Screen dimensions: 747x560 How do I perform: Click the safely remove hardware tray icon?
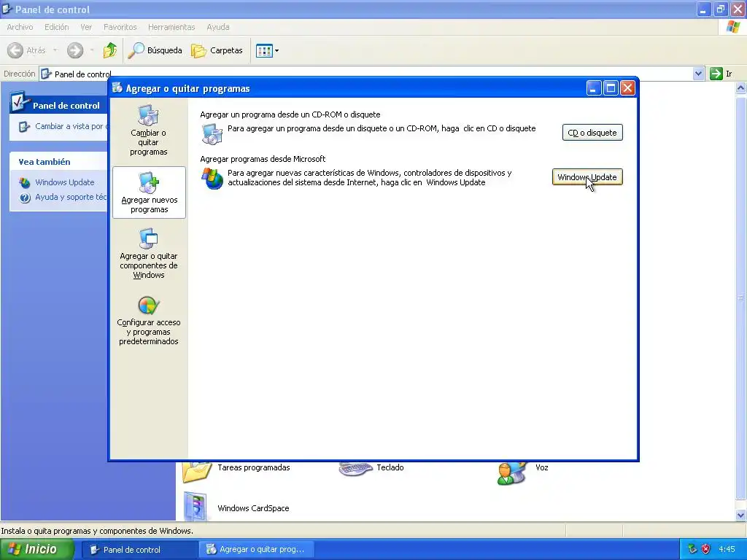[x=692, y=550]
